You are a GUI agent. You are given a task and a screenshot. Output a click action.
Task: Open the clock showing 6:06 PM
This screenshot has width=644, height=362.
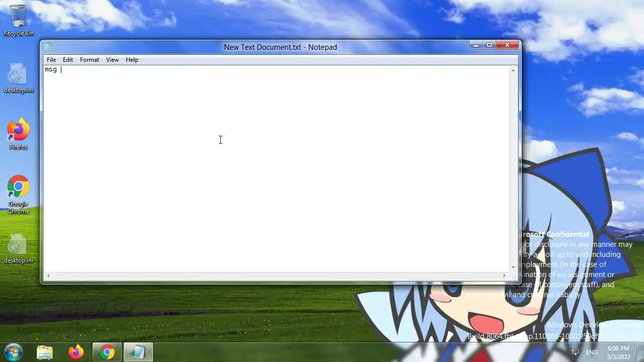(x=618, y=352)
